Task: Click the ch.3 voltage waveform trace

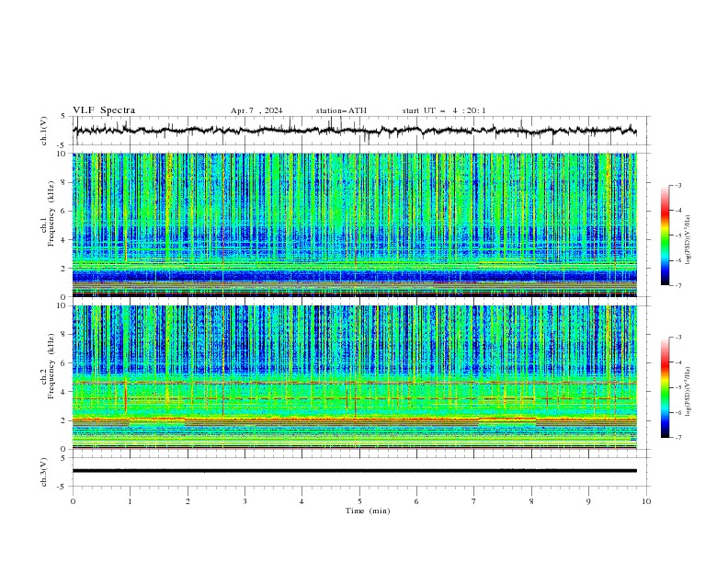Action: coord(355,471)
